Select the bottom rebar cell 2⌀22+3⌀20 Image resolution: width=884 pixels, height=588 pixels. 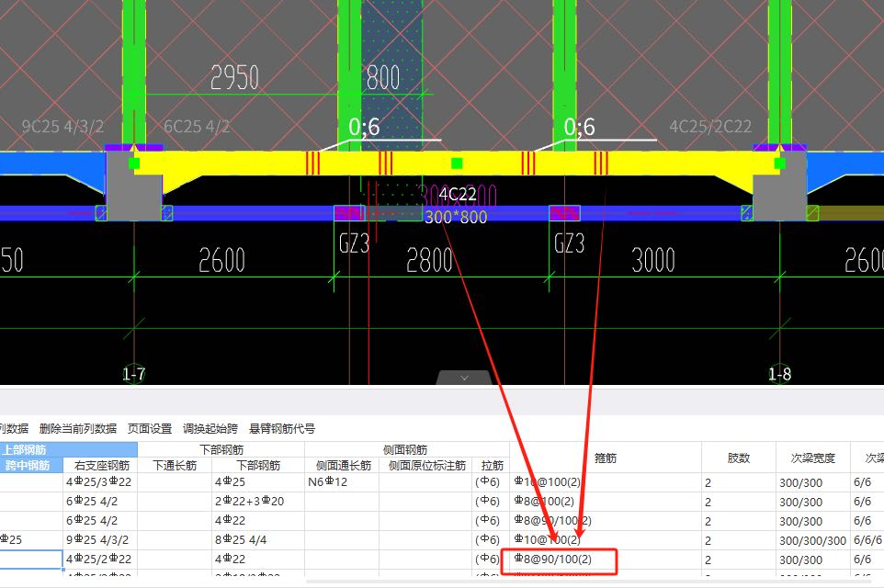click(258, 502)
